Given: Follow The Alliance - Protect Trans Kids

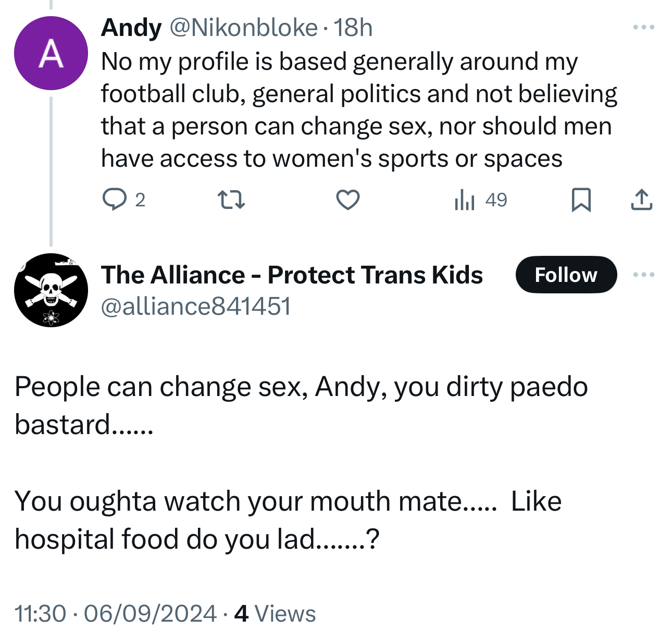Looking at the screenshot, I should click(566, 275).
